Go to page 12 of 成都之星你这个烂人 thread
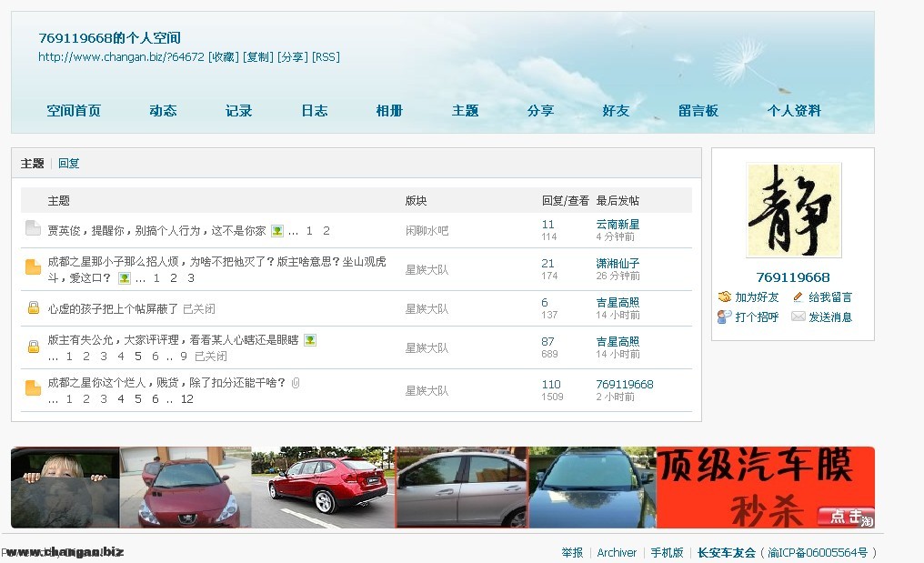The height and width of the screenshot is (563, 924). [x=187, y=399]
